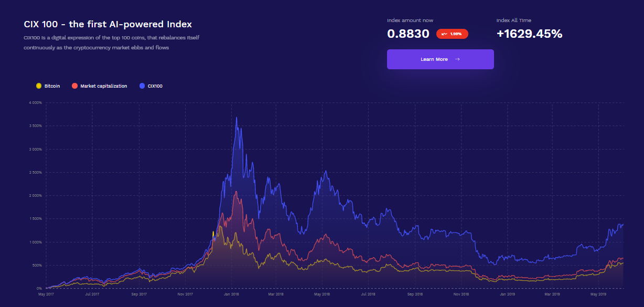Toggle Bitcoin series in chart legend
This screenshot has width=644, height=307.
(48, 86)
